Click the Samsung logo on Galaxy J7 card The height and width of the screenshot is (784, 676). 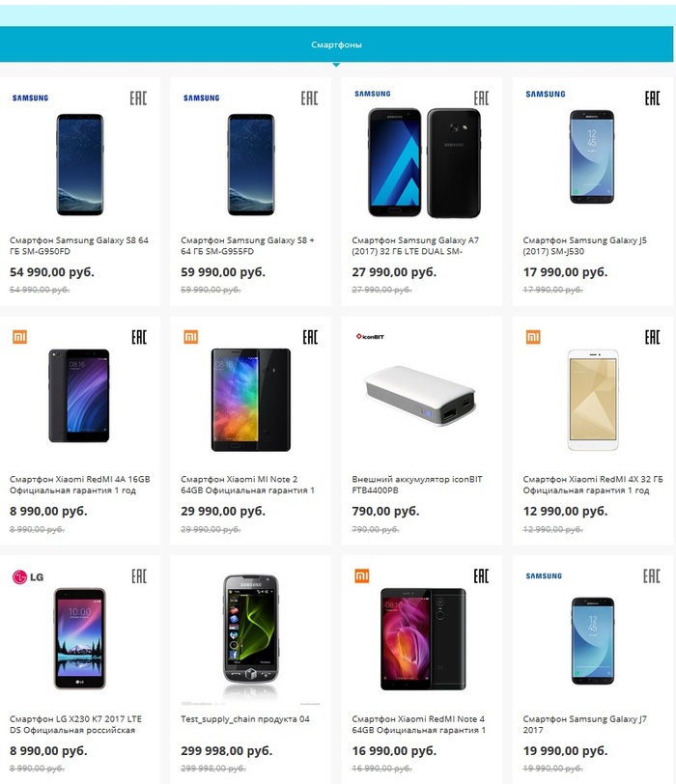coord(545,576)
